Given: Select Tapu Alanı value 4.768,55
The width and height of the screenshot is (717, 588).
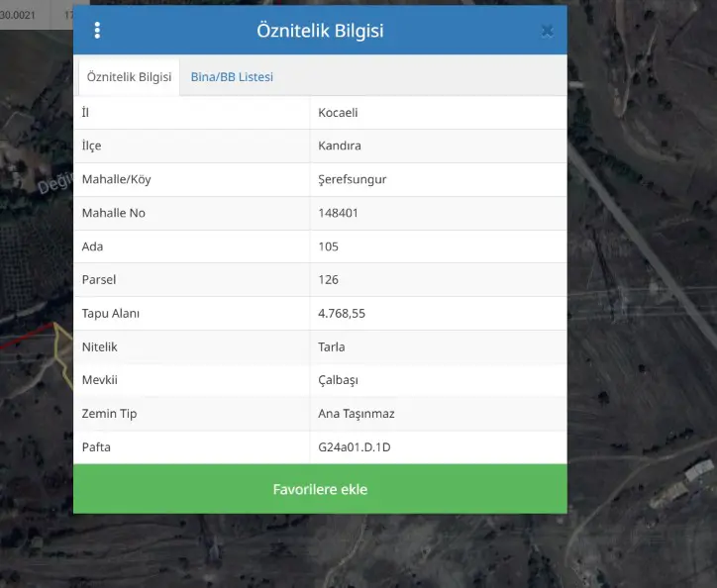Looking at the screenshot, I should [342, 314].
